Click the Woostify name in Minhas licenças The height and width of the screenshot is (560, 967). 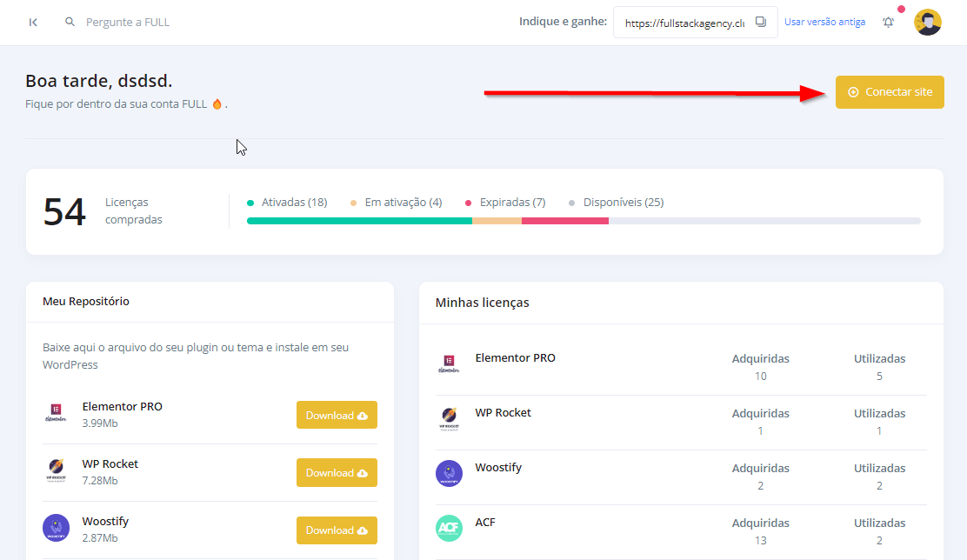point(498,468)
